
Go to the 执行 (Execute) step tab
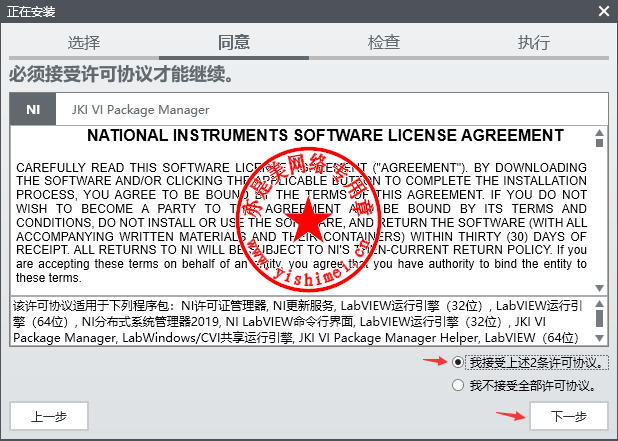pos(534,42)
